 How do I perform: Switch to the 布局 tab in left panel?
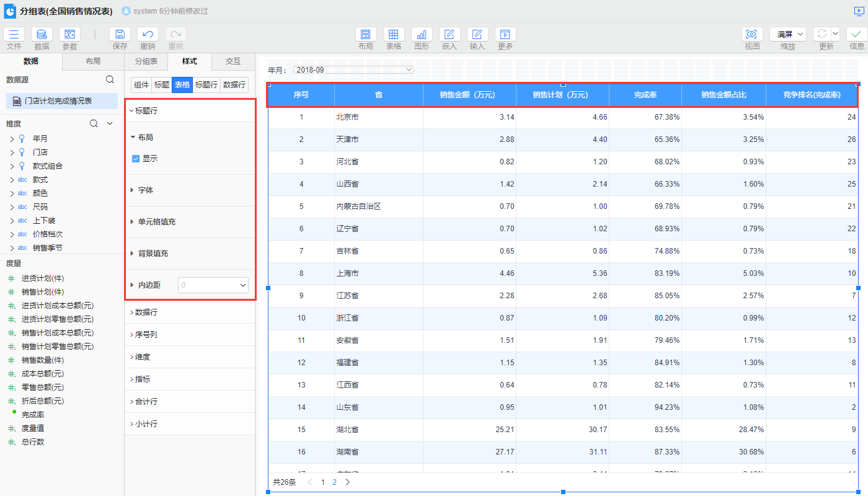[x=93, y=61]
